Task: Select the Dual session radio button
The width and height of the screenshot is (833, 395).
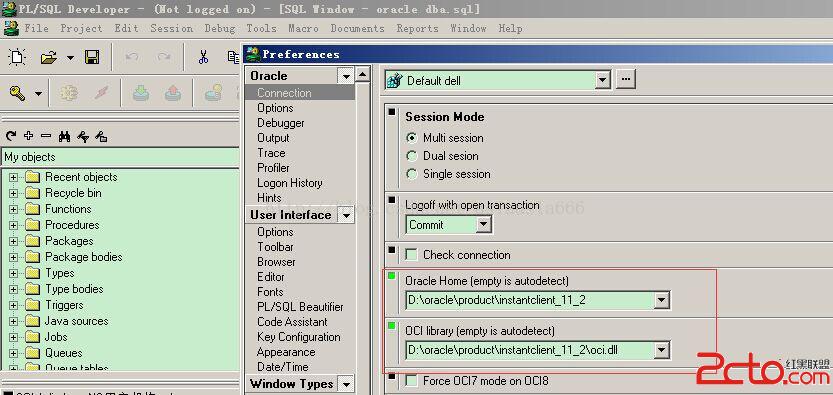Action: pos(411,156)
